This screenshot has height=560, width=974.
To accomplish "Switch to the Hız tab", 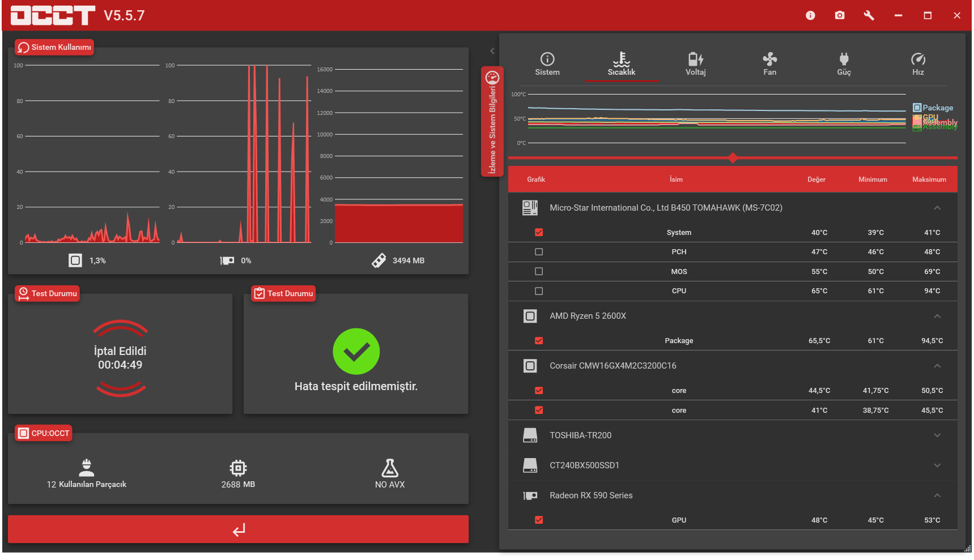I will (918, 64).
